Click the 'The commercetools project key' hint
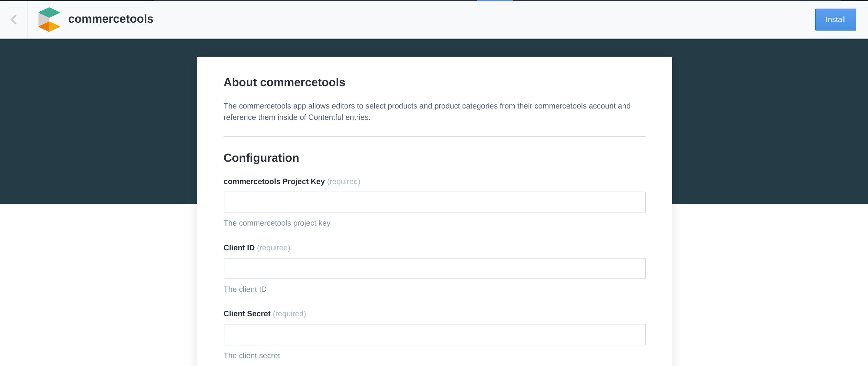This screenshot has height=366, width=868. [x=277, y=223]
